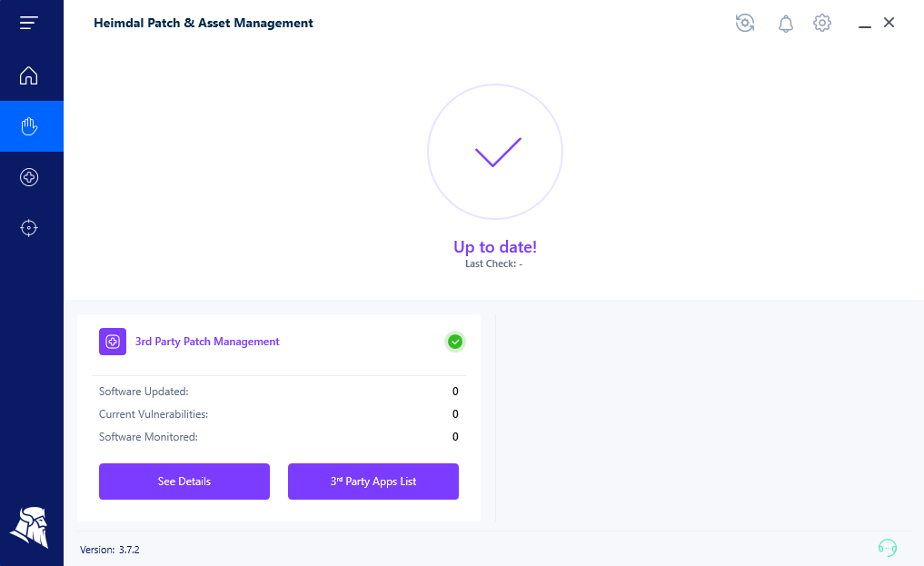This screenshot has height=566, width=924.
Task: Click 'Last Check: -' text
Action: (x=494, y=263)
